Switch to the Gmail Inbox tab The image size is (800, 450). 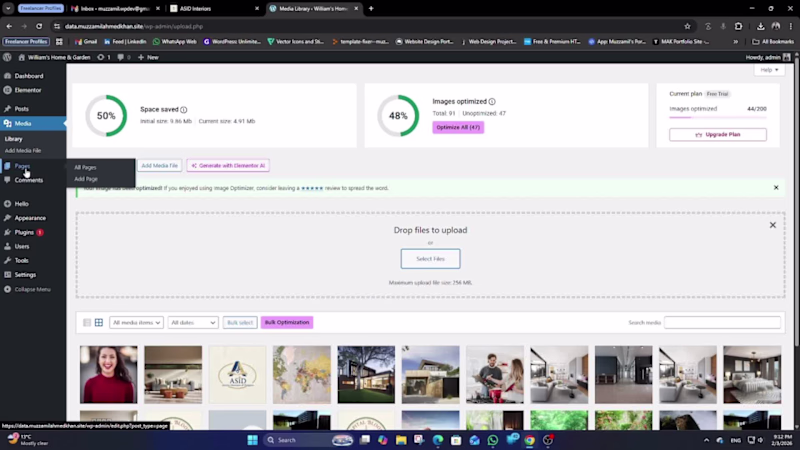coord(116,8)
